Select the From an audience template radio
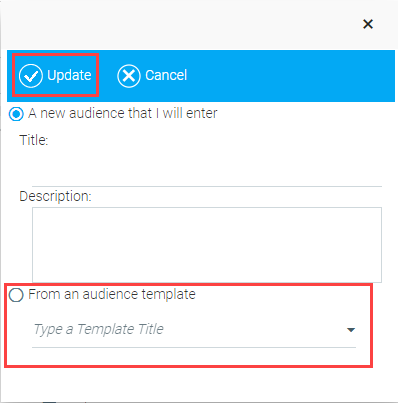The width and height of the screenshot is (398, 403). pyautogui.click(x=16, y=295)
